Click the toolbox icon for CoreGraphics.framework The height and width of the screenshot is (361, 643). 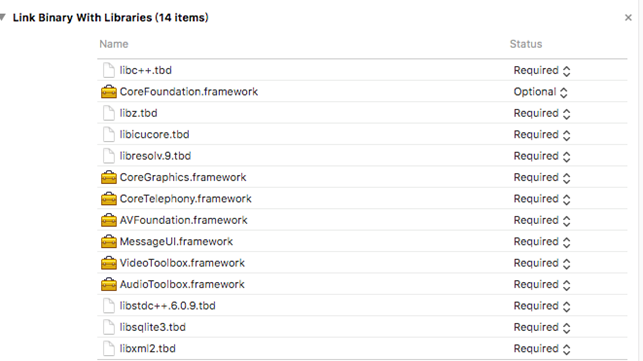(109, 177)
